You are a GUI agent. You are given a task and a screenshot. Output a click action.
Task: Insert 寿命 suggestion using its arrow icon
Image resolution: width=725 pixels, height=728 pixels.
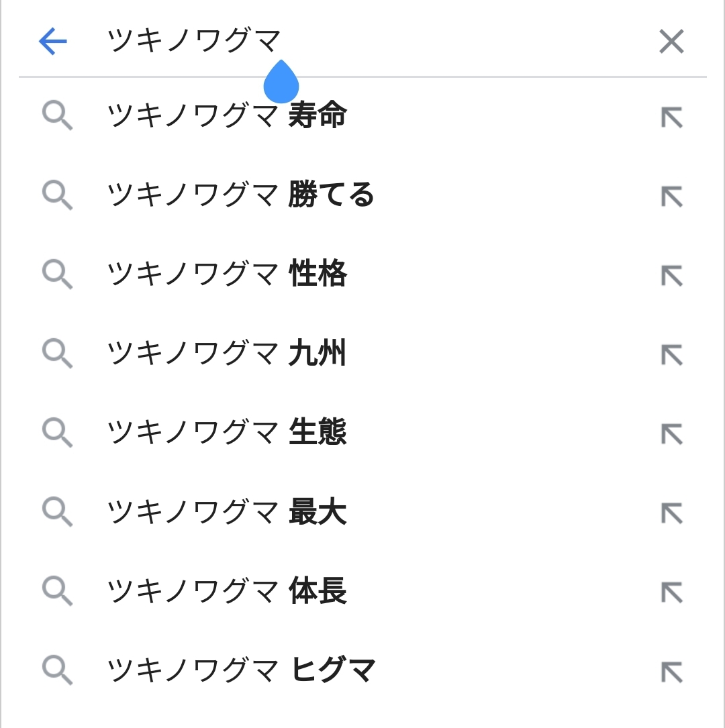[x=672, y=117]
